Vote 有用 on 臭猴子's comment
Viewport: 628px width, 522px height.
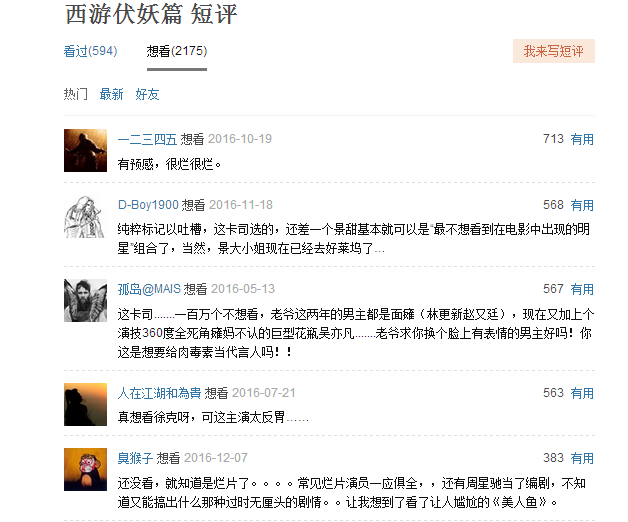click(582, 457)
